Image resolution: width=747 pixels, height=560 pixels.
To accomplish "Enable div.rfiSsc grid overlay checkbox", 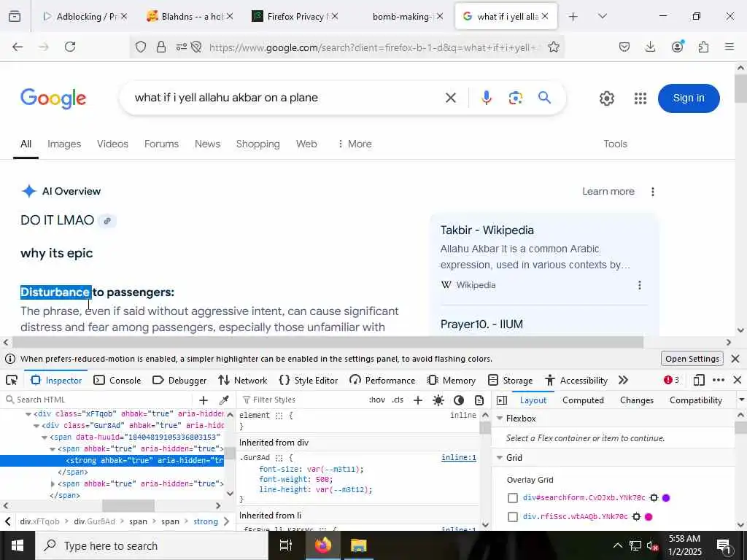I will (x=513, y=517).
